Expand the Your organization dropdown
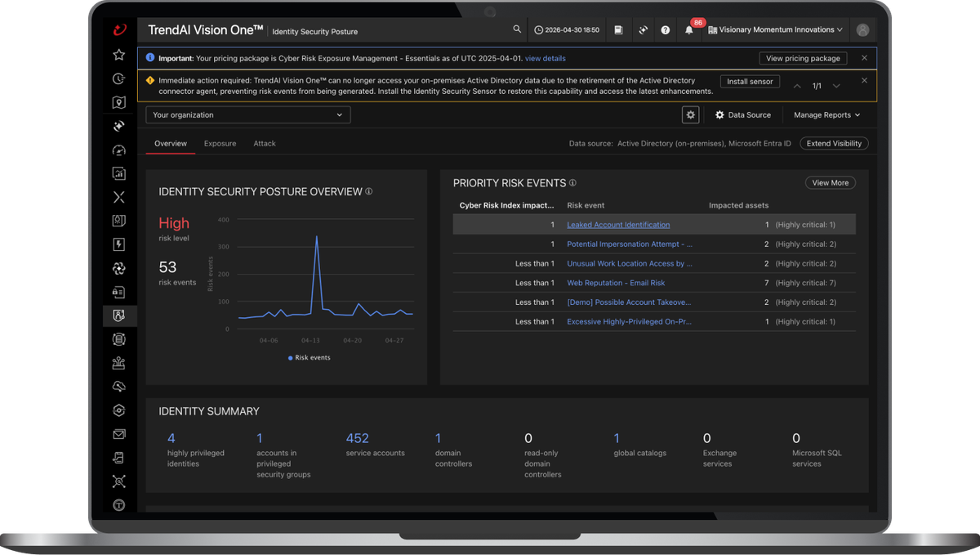This screenshot has width=980, height=555. (x=248, y=115)
